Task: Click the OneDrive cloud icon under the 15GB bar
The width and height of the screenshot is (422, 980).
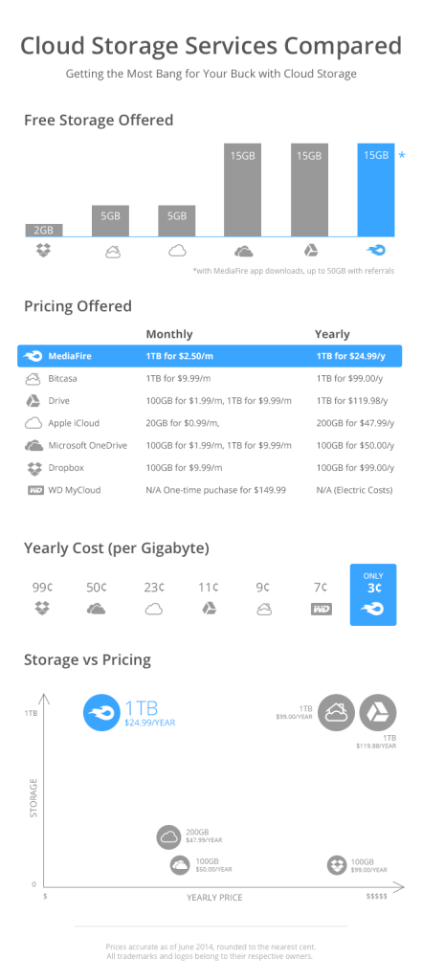Action: click(x=244, y=252)
